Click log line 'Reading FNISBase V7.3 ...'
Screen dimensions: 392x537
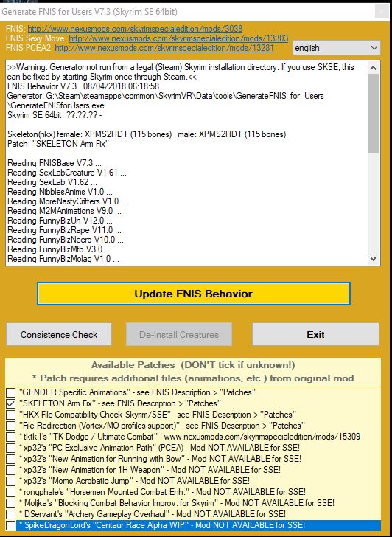[x=55, y=163]
